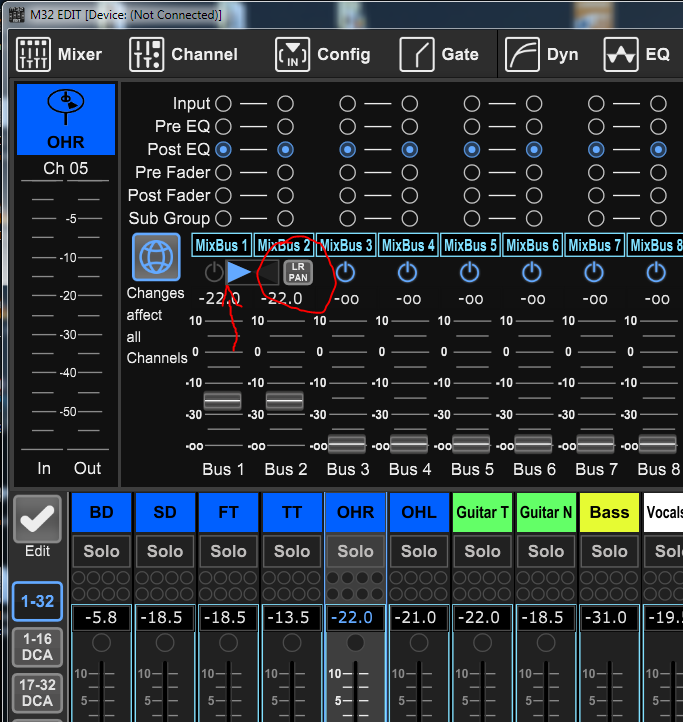Screen dimensions: 683x722
Task: Click the OHR level value -22.0
Action: tap(356, 617)
